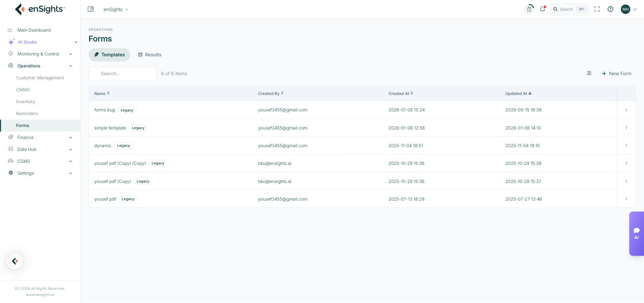Image resolution: width=644 pixels, height=303 pixels.
Task: Open Inventory page
Action: coord(25,102)
